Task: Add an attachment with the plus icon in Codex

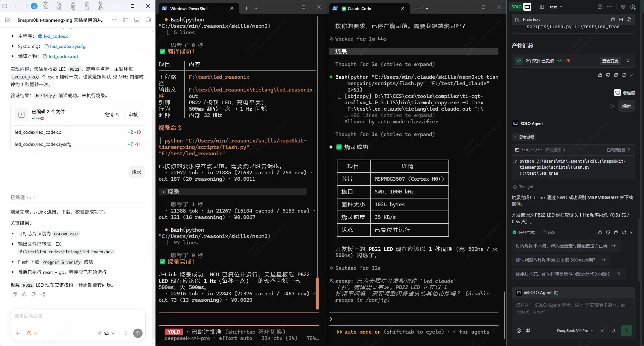Action: (x=18, y=333)
